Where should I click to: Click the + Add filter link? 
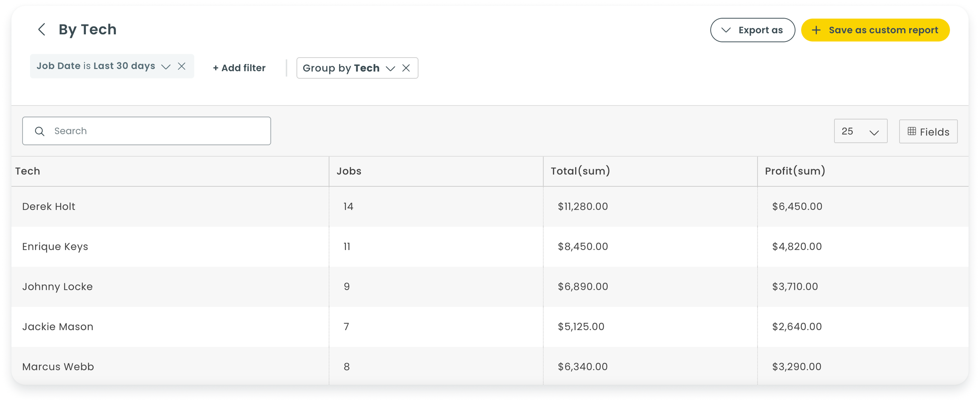coord(239,68)
